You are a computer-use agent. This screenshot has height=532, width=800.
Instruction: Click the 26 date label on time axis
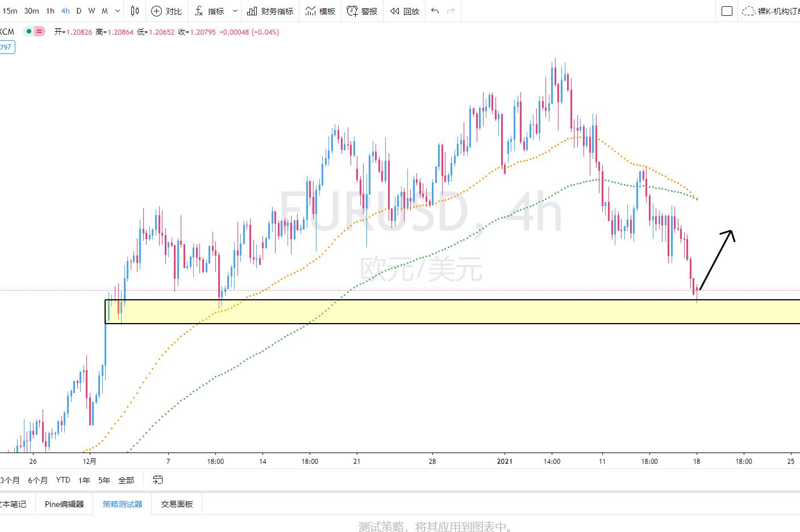pyautogui.click(x=33, y=461)
